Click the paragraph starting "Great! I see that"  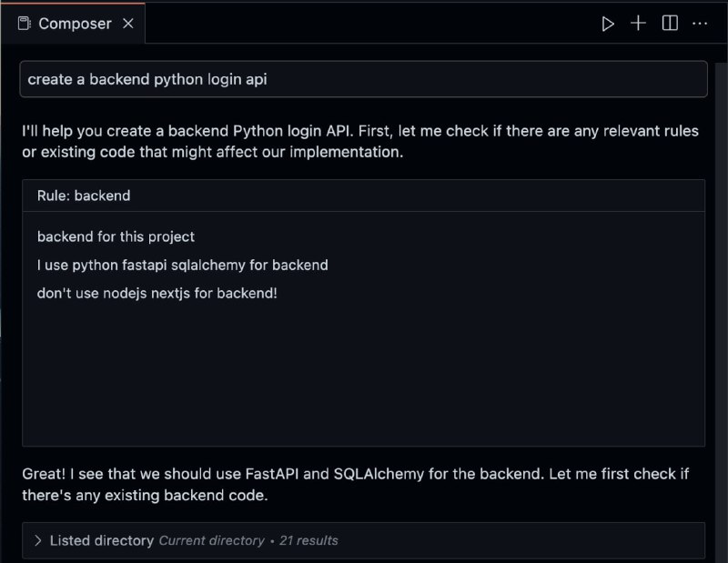[x=356, y=485]
